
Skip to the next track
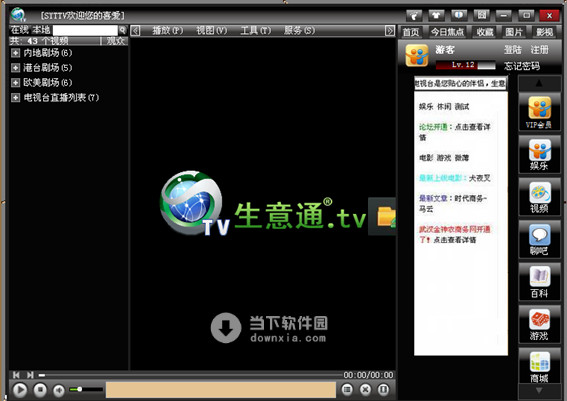coord(30,375)
